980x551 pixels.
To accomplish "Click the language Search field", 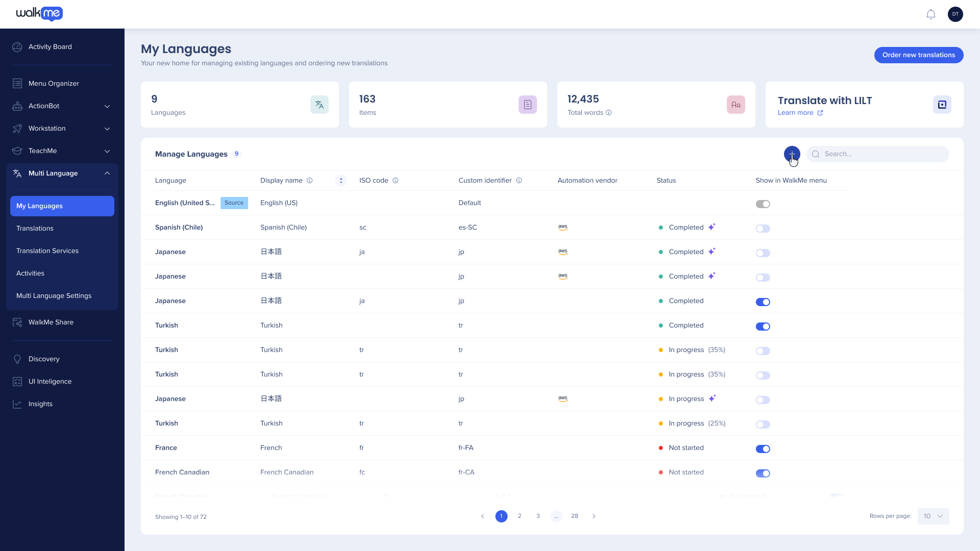I will pos(883,154).
